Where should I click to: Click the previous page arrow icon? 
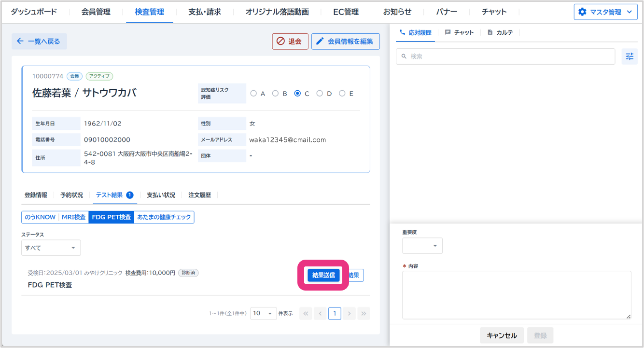(x=320, y=313)
